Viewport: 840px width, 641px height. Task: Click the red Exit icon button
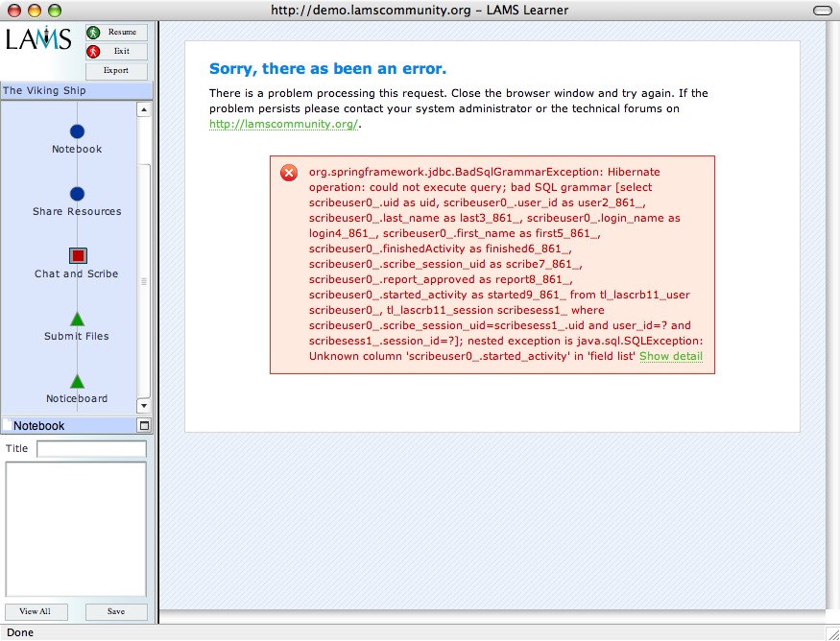pos(94,52)
